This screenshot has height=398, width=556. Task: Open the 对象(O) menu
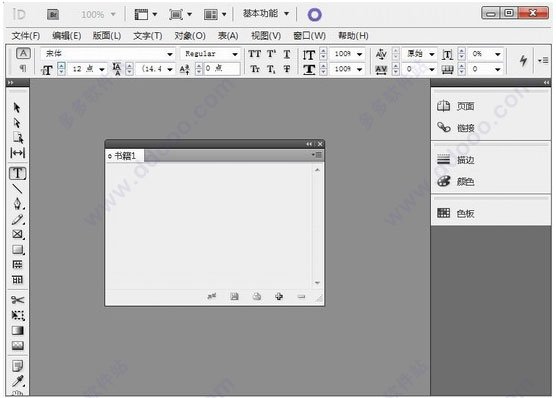(x=190, y=36)
